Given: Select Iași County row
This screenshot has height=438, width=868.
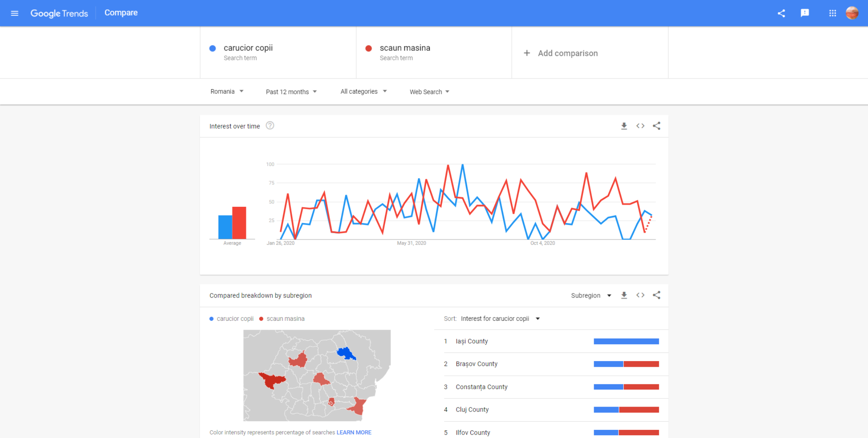Looking at the screenshot, I should pyautogui.click(x=551, y=341).
